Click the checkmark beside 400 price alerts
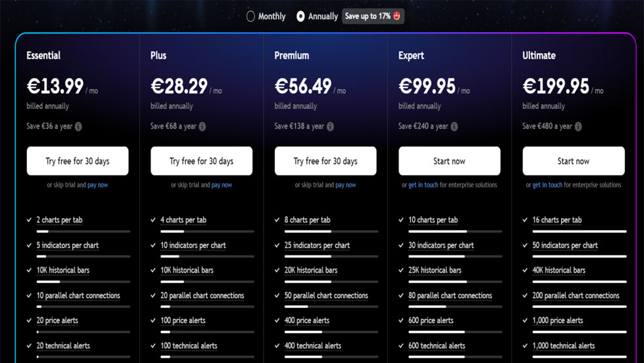 tap(277, 320)
